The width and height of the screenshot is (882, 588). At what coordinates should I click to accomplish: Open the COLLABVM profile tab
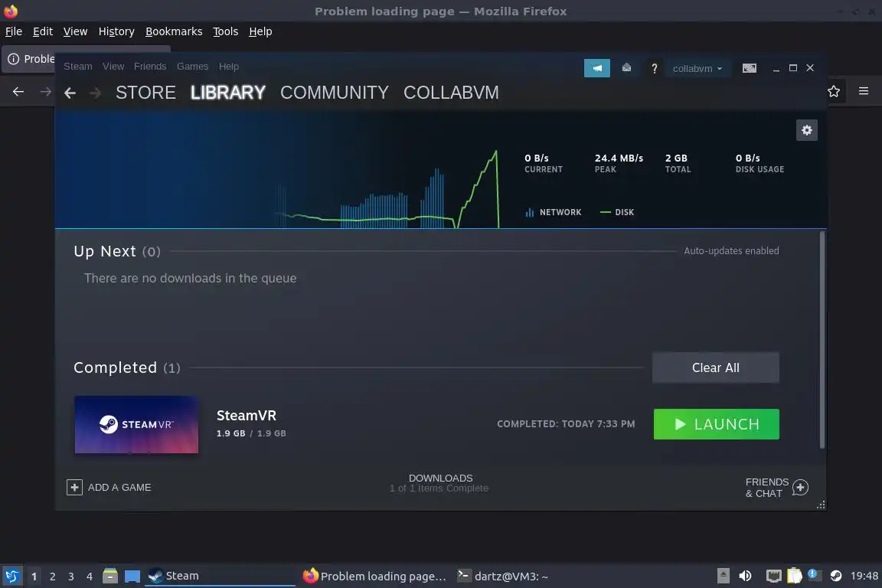pos(451,93)
